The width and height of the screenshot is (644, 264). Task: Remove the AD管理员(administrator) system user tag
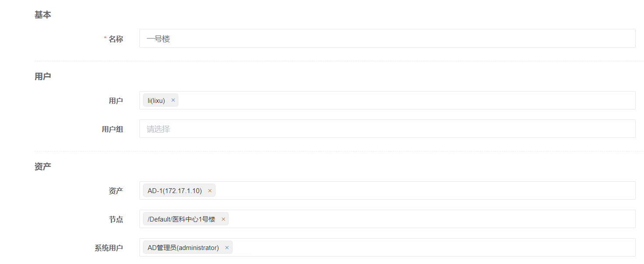(227, 247)
